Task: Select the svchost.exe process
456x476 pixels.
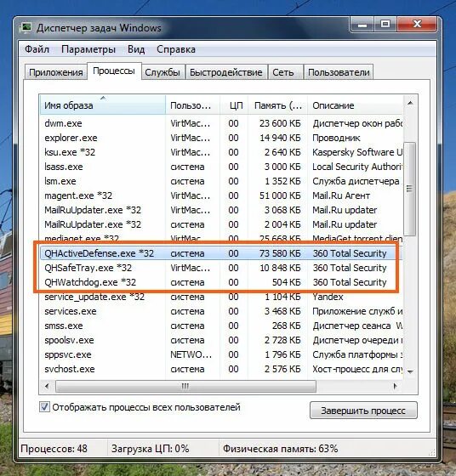Action: click(x=221, y=369)
